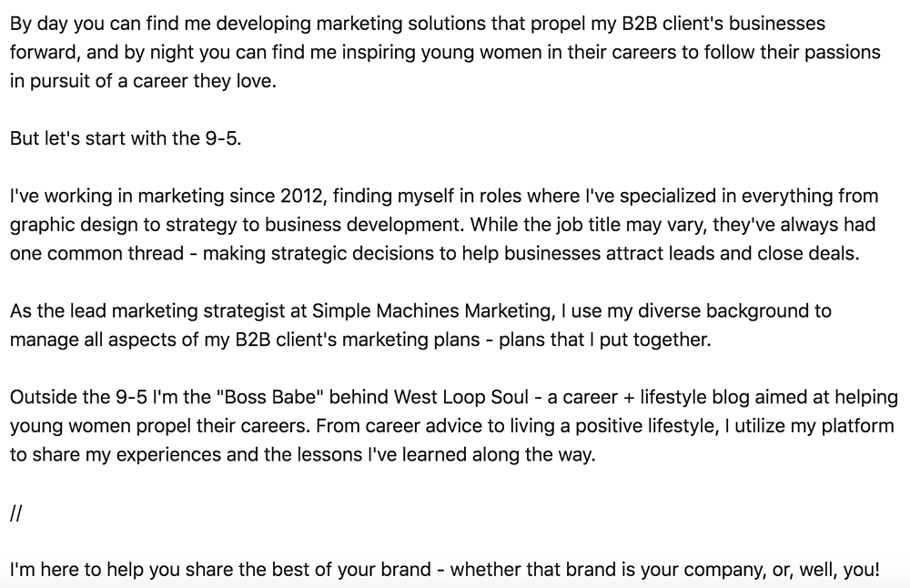910x588 pixels.
Task: Click the words "business development" in third paragraph
Action: [x=363, y=225]
